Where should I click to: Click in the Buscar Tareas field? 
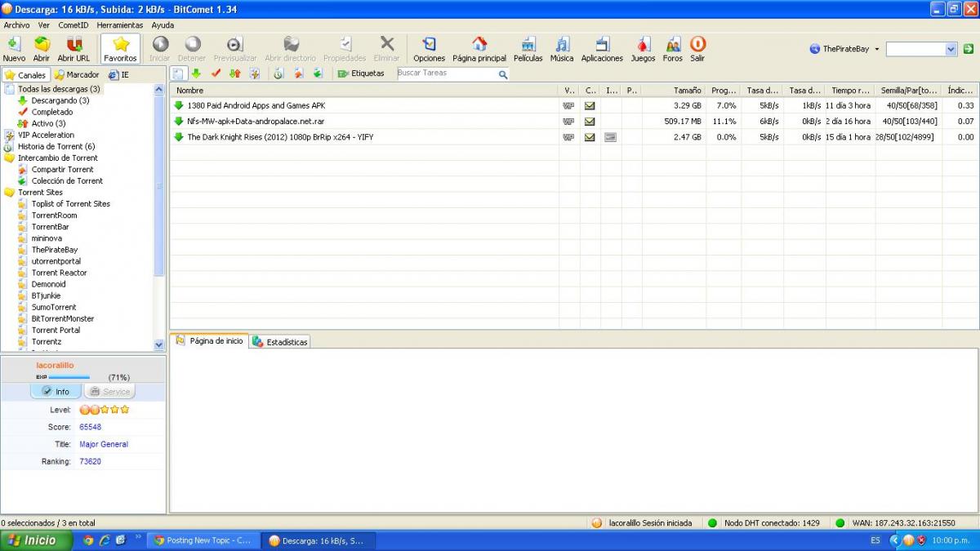point(446,73)
